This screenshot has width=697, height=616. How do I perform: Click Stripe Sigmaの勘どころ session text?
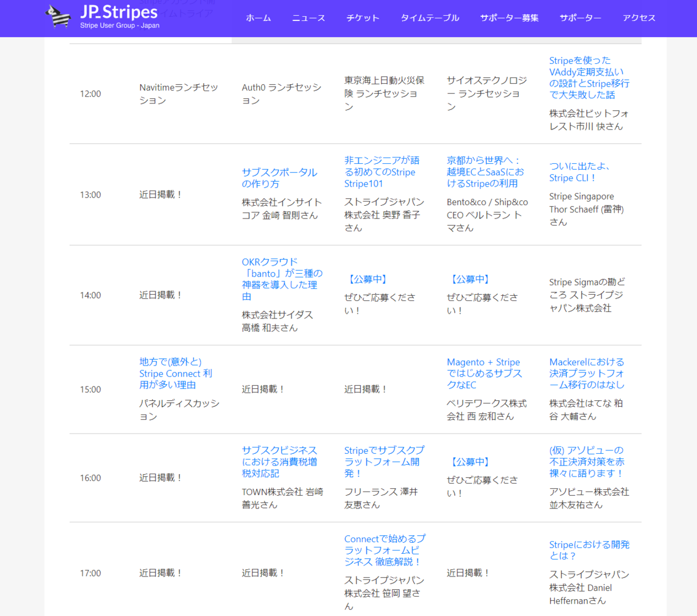click(587, 295)
